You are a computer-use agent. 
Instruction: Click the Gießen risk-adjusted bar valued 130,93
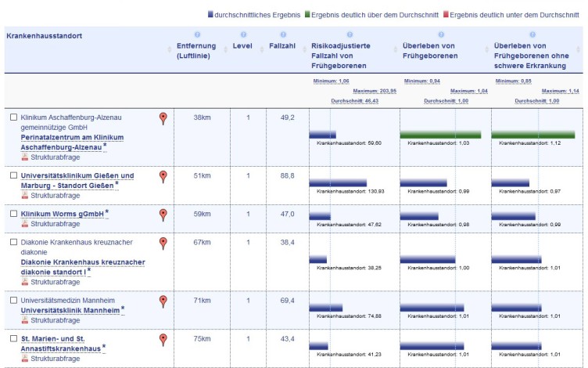click(338, 183)
